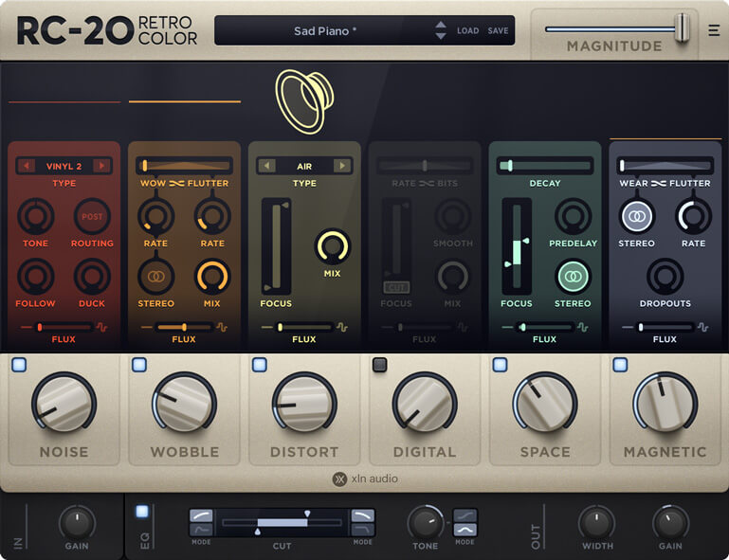Click the large NOISE amount knob

point(64,403)
